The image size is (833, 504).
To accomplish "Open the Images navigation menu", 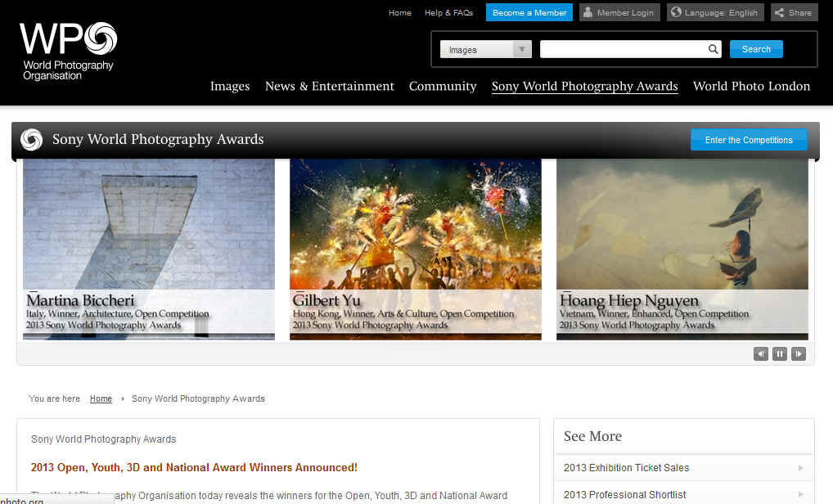I will click(229, 86).
